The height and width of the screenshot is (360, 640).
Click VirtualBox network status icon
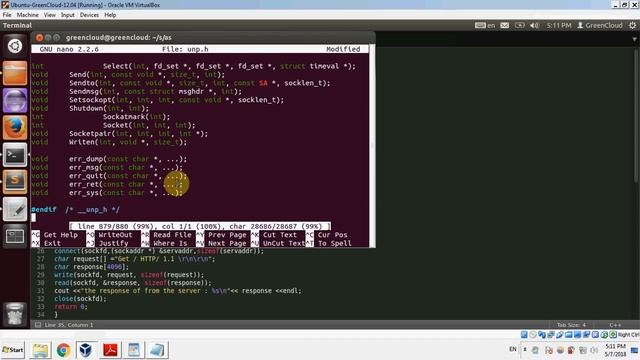[x=551, y=335]
